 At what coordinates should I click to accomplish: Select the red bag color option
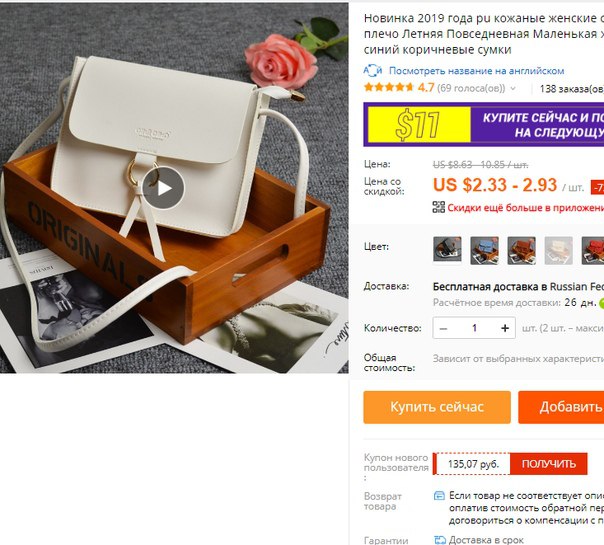pyautogui.click(x=593, y=250)
